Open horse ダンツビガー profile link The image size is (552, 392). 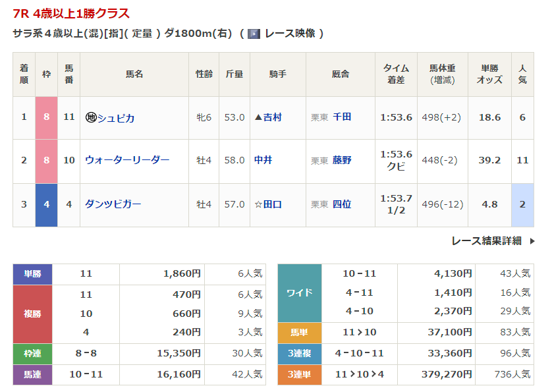tap(113, 204)
